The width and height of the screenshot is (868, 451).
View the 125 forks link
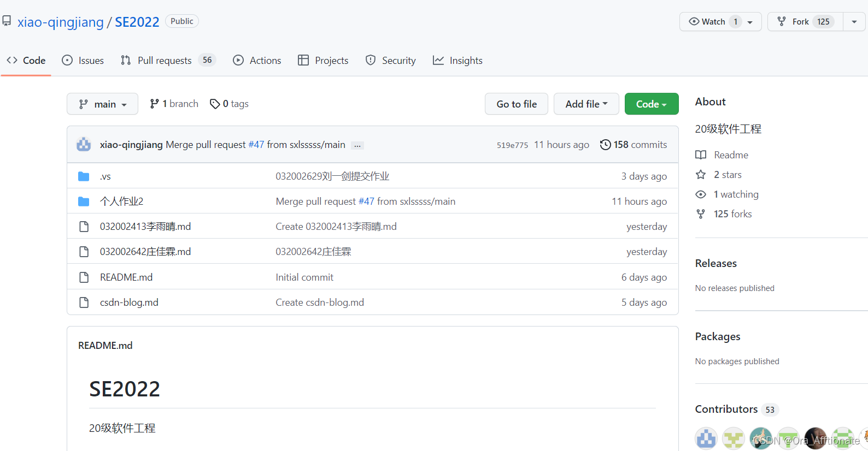point(732,214)
